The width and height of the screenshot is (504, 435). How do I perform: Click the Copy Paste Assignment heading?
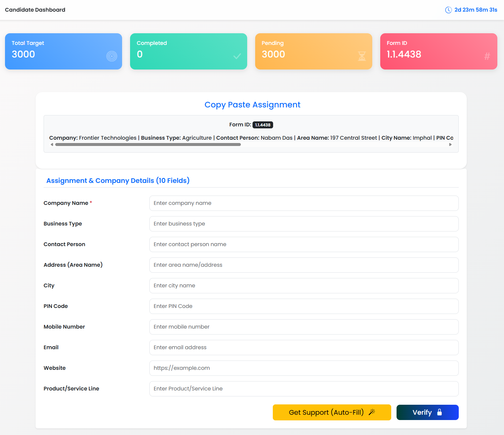[x=252, y=105]
